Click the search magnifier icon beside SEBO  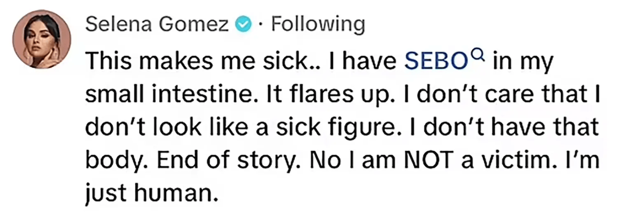477,57
